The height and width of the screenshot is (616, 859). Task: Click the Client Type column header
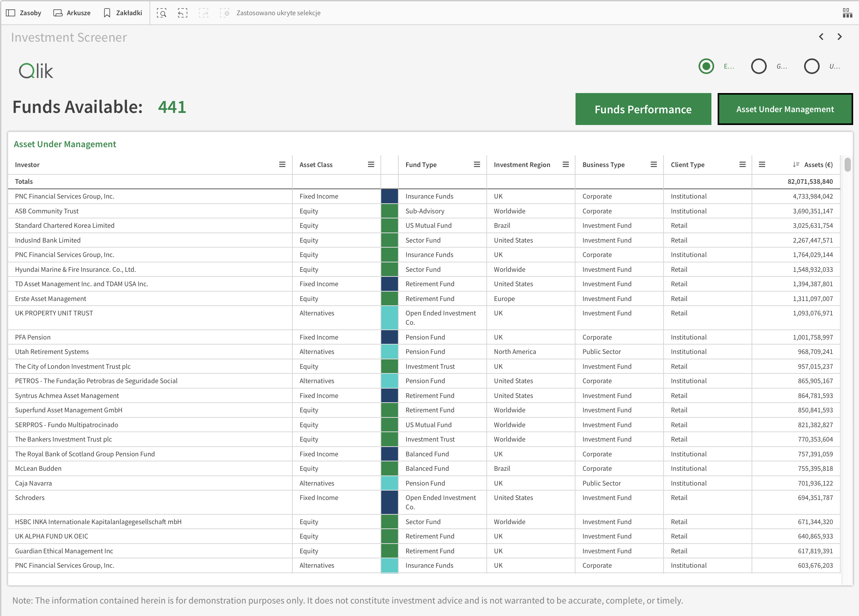pos(688,165)
